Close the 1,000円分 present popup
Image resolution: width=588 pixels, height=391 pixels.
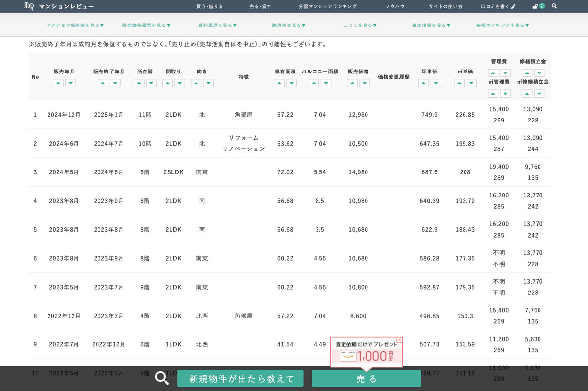400,340
